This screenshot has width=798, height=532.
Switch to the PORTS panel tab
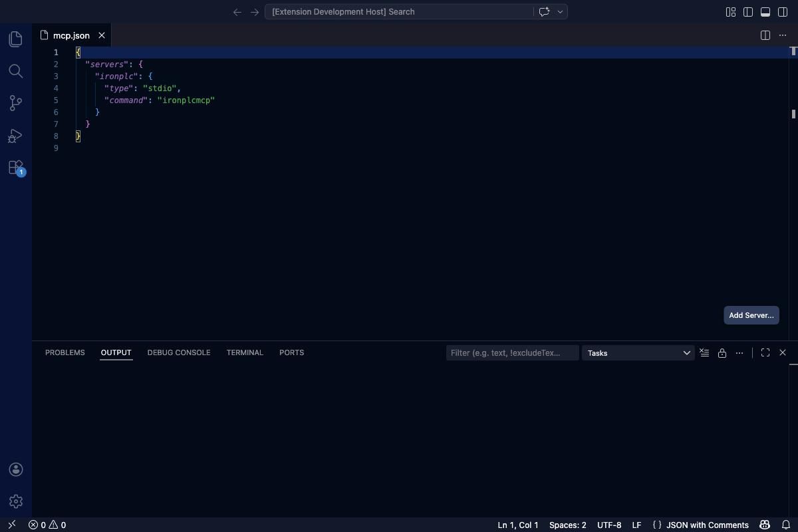[x=291, y=352]
